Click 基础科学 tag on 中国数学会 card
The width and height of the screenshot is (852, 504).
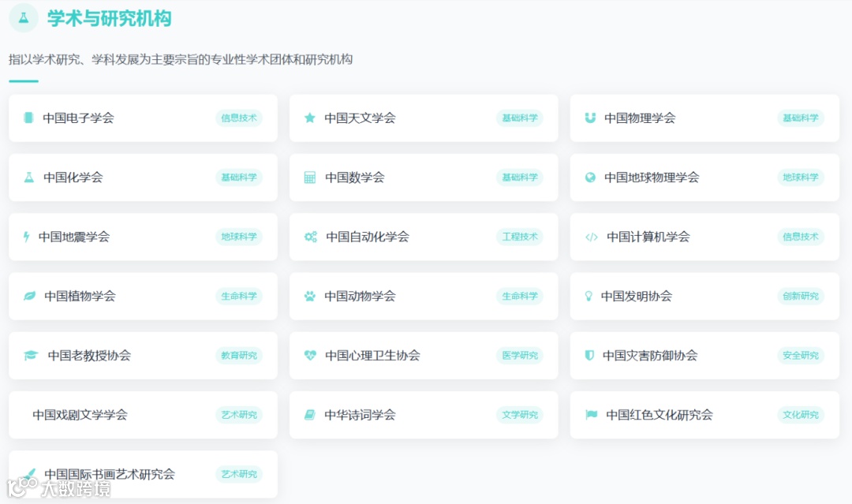tap(519, 177)
